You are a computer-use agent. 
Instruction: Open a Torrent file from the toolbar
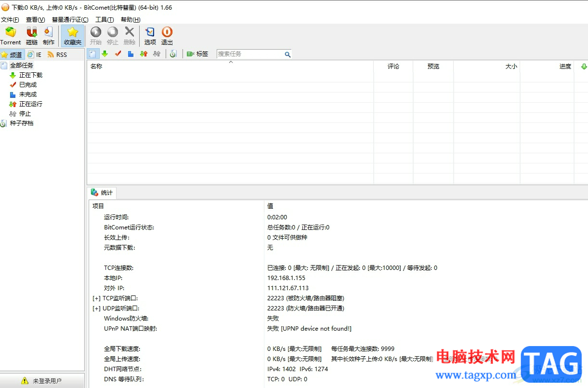11,36
